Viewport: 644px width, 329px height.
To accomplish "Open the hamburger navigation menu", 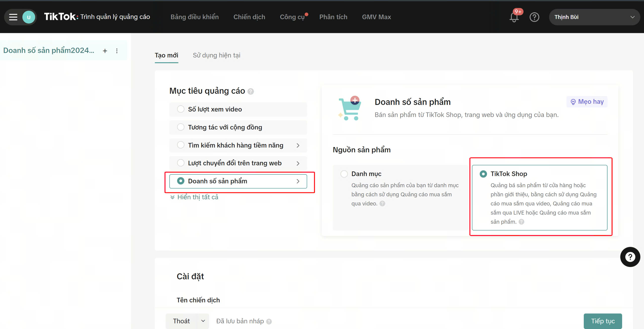I will tap(13, 17).
